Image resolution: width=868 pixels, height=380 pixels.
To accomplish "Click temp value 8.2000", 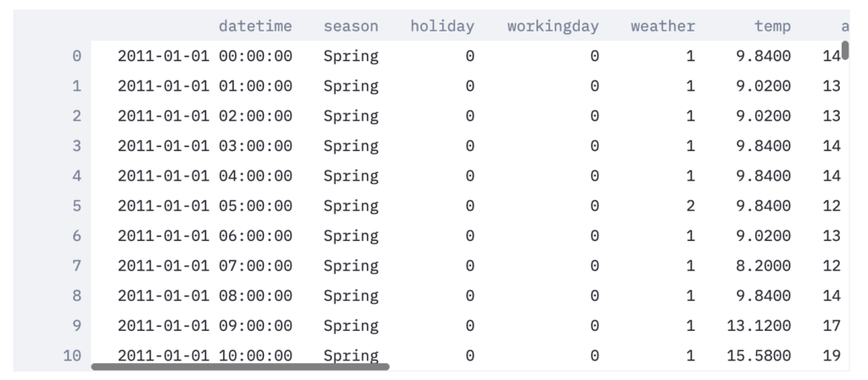I will point(764,265).
